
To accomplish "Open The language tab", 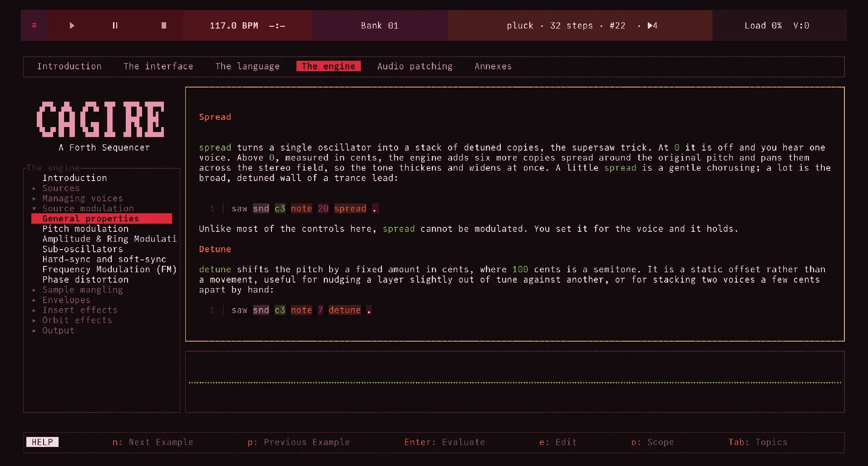I will 247,66.
